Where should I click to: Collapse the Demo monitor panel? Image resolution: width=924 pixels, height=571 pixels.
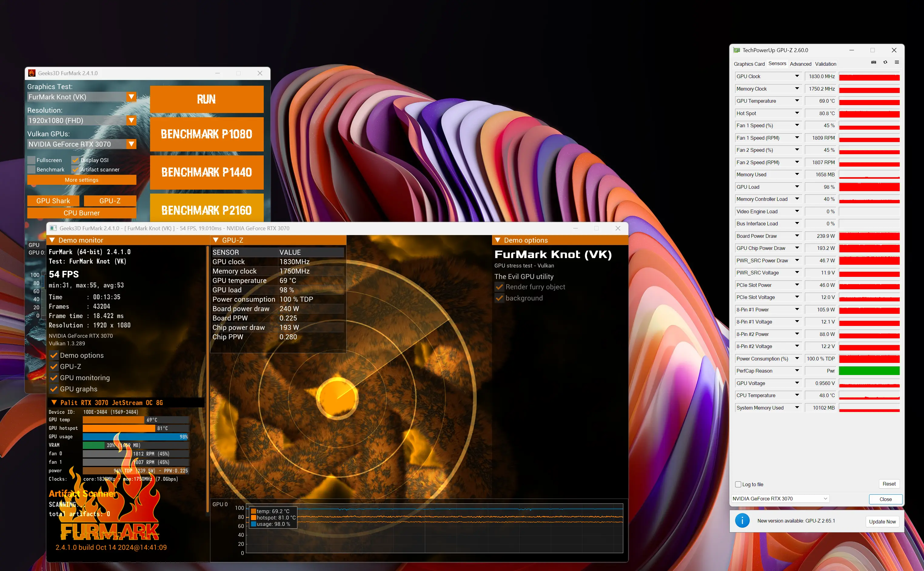click(52, 240)
